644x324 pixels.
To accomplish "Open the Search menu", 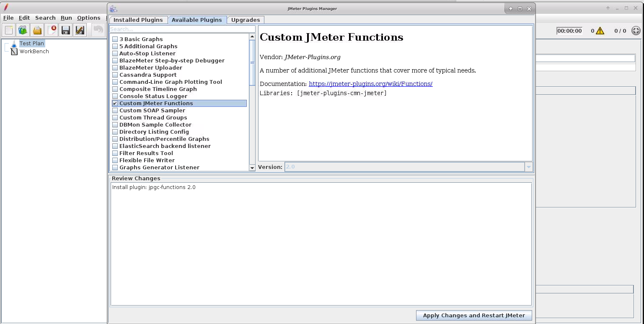I will tap(45, 18).
